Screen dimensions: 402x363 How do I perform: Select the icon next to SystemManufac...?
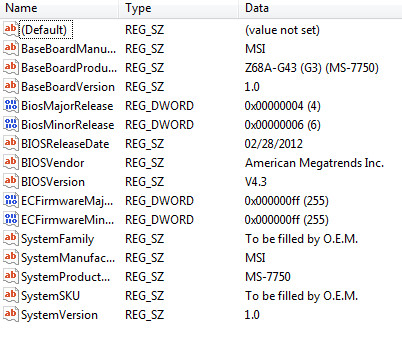[x=10, y=257]
